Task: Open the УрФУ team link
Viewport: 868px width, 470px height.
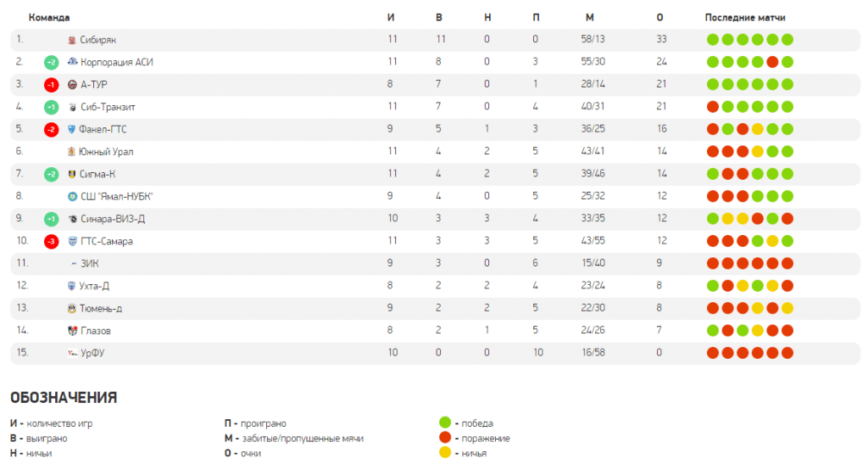Action: 92,353
